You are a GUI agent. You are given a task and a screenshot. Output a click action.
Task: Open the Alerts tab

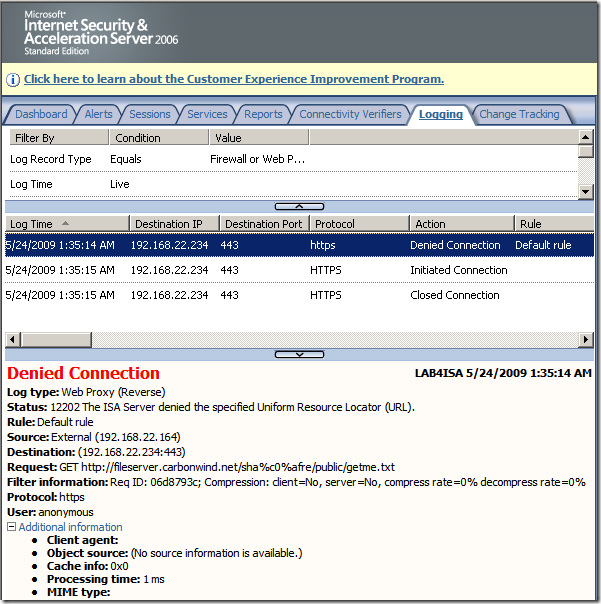click(x=98, y=114)
